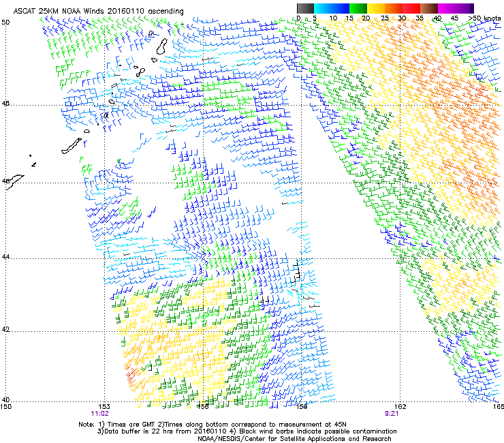504x443 pixels.
Task: Click the longitude label '153'
Action: coord(104,406)
